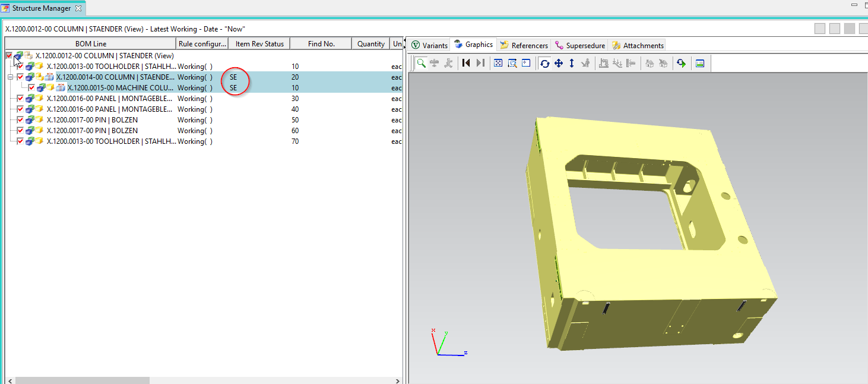This screenshot has width=868, height=384.
Task: Select the Zoom Area tool icon
Action: tap(512, 63)
